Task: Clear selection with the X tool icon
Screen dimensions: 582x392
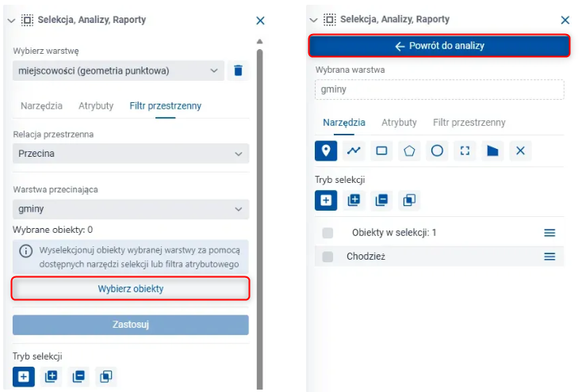Action: tap(519, 150)
